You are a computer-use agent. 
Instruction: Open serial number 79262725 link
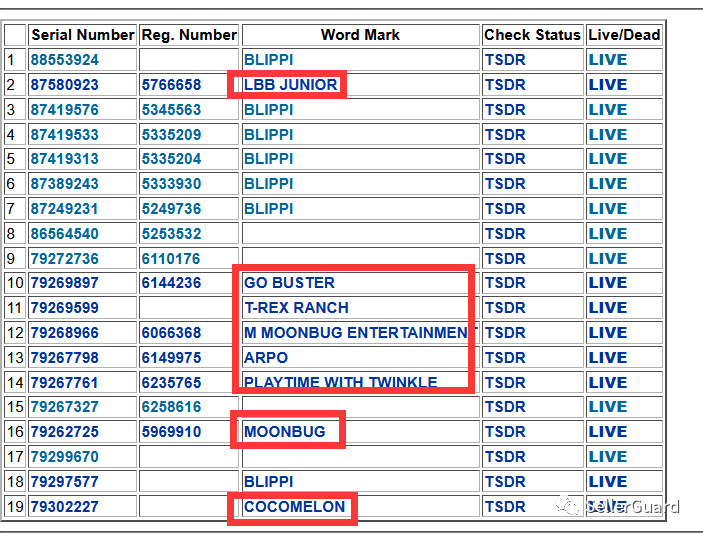(x=65, y=432)
